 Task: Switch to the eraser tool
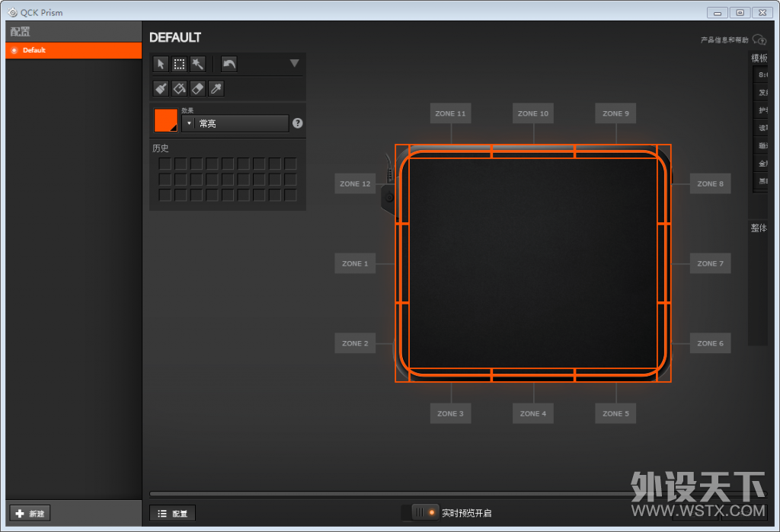coord(197,88)
